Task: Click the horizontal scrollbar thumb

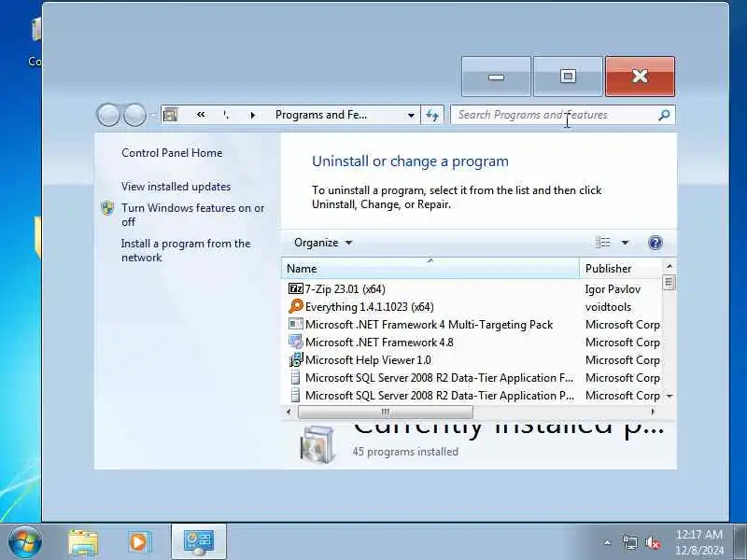Action: click(x=385, y=412)
